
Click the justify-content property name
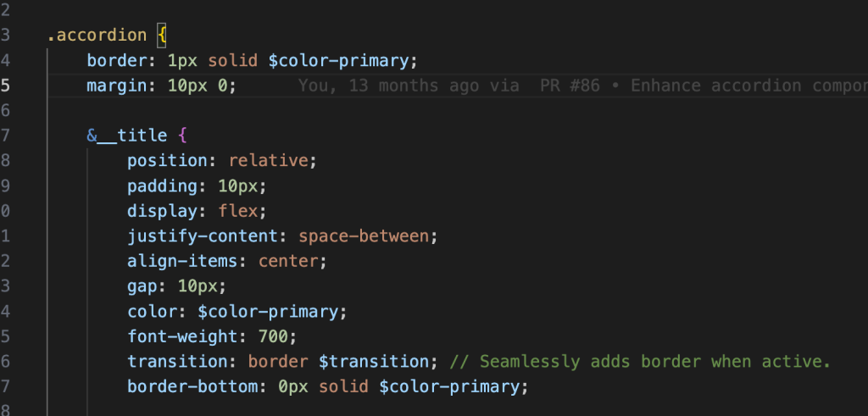pyautogui.click(x=200, y=235)
